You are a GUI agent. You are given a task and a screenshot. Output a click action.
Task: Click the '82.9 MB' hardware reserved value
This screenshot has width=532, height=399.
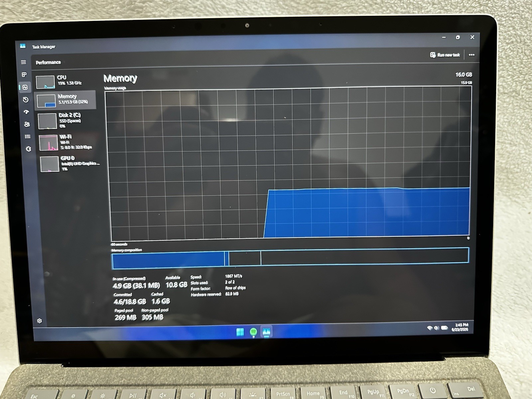click(232, 294)
